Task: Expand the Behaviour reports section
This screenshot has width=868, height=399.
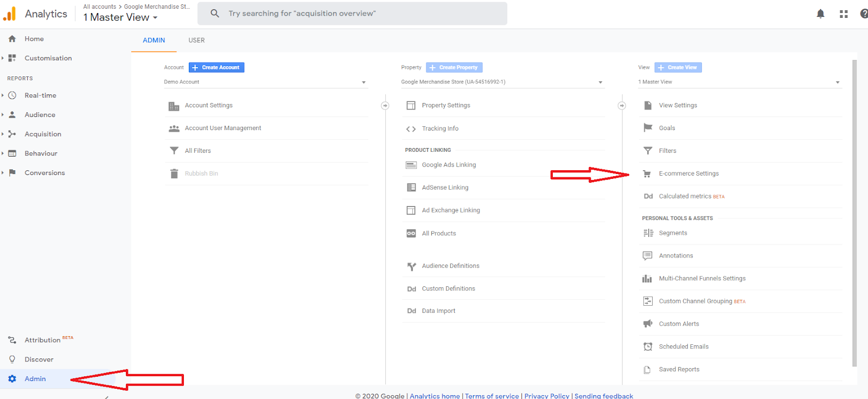Action: [3, 153]
